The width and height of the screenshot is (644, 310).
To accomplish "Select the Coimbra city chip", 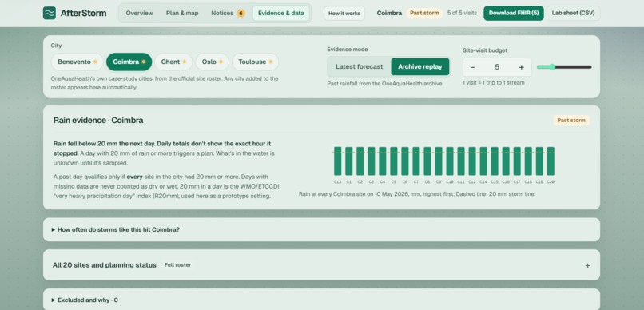I will (x=129, y=62).
